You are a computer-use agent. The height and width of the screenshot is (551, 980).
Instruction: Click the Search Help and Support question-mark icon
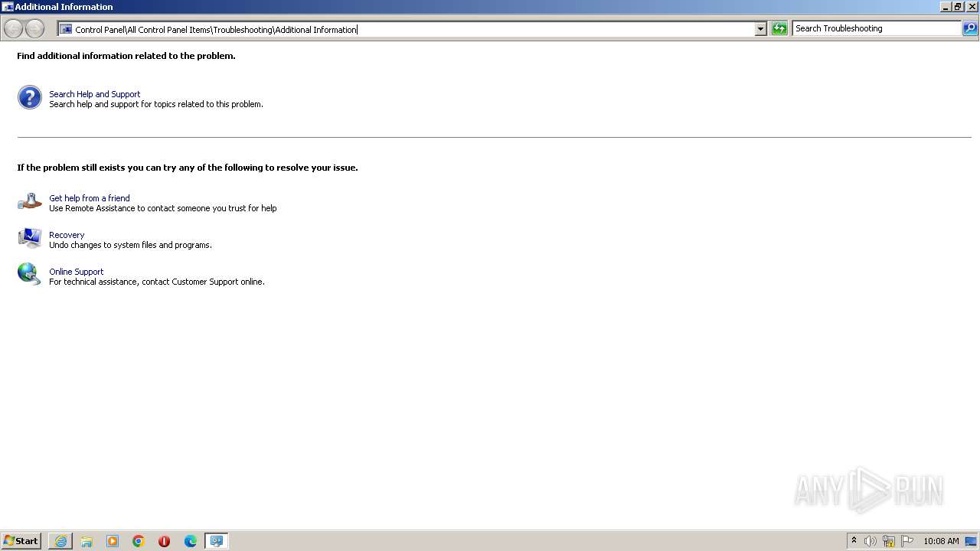30,97
